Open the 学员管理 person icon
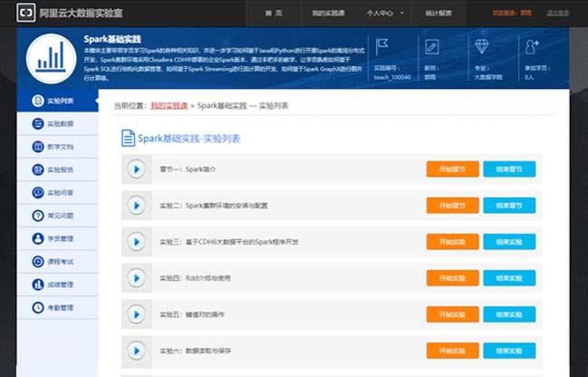The height and width of the screenshot is (377, 588). [x=38, y=238]
